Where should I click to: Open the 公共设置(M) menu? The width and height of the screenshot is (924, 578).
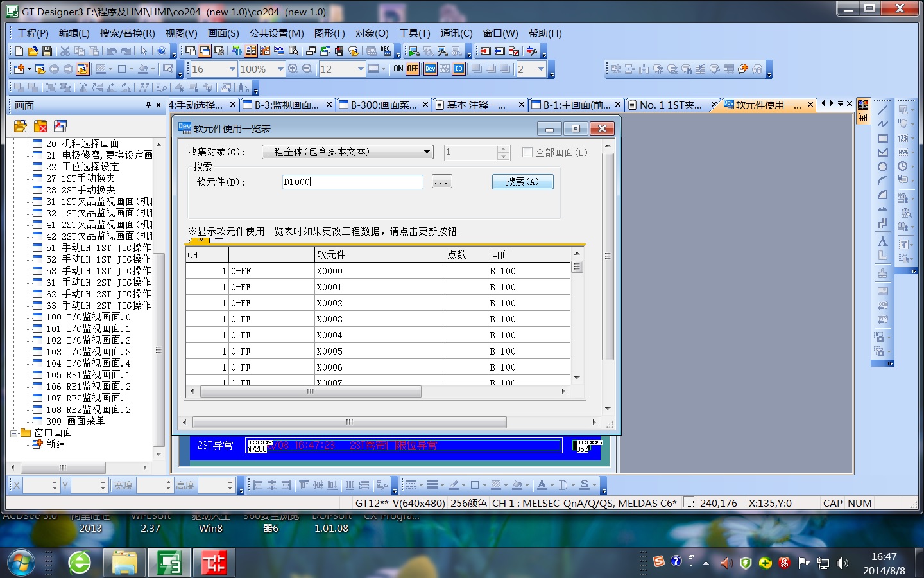[277, 33]
